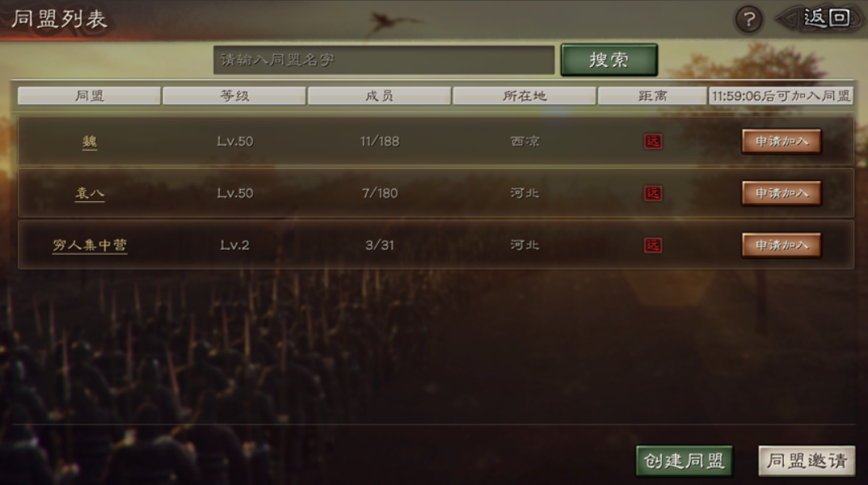Viewport: 868px width, 485px height.
Task: Click the red 远 distance badge for 袁八
Action: click(653, 193)
